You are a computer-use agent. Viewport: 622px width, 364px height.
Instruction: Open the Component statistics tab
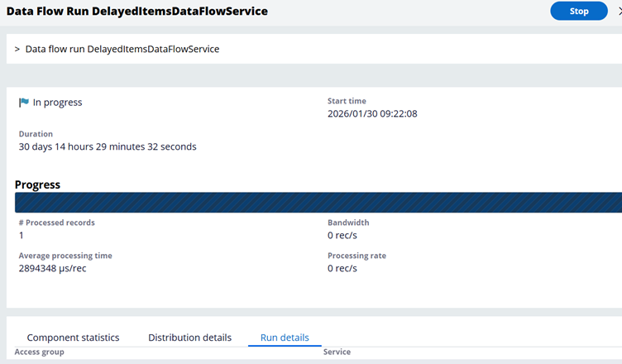[x=73, y=338]
